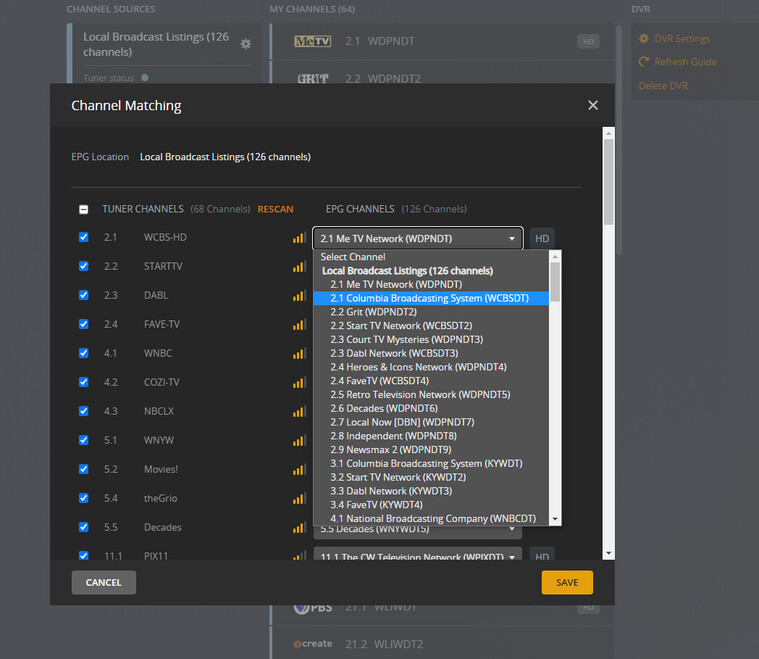Open settings gear for Local Broadcast Listings source
This screenshot has height=659, width=759.
pyautogui.click(x=246, y=44)
